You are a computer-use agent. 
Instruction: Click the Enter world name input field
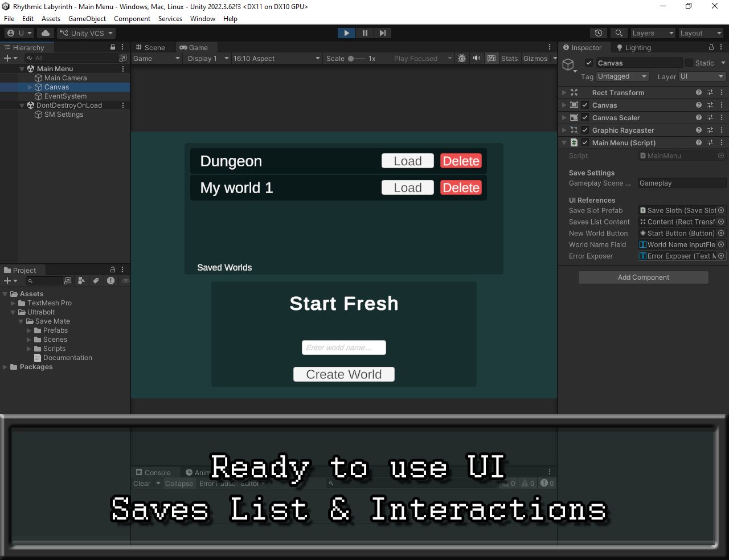pyautogui.click(x=344, y=348)
